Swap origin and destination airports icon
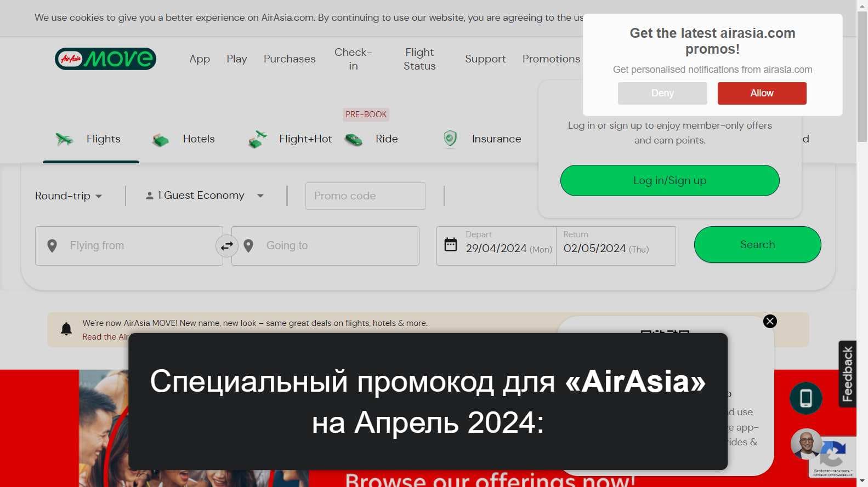The image size is (868, 487). [226, 246]
